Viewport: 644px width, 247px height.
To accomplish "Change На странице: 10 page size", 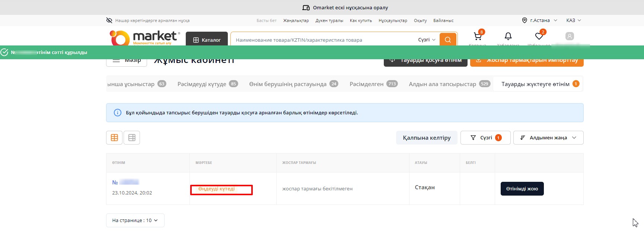I will 135,220.
